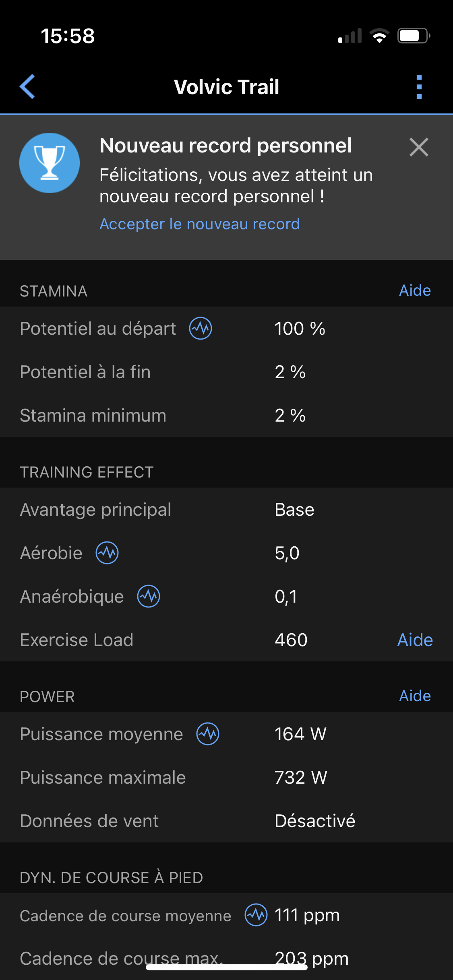
Task: Tap the back arrow to leave activity
Action: [27, 86]
